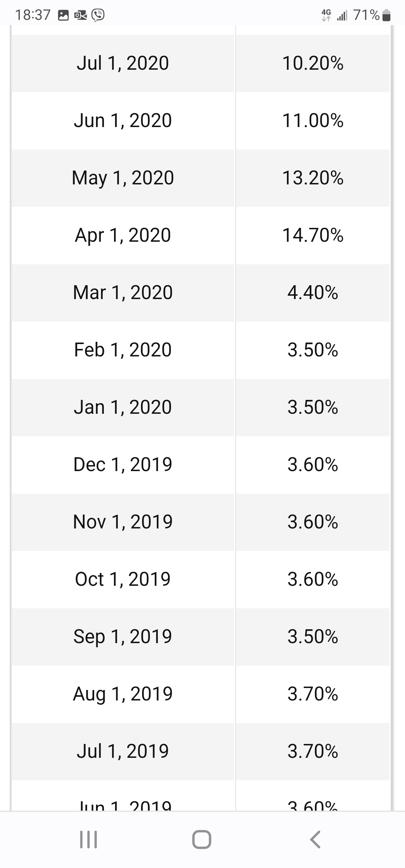Tap the battery status icon

pos(387,15)
